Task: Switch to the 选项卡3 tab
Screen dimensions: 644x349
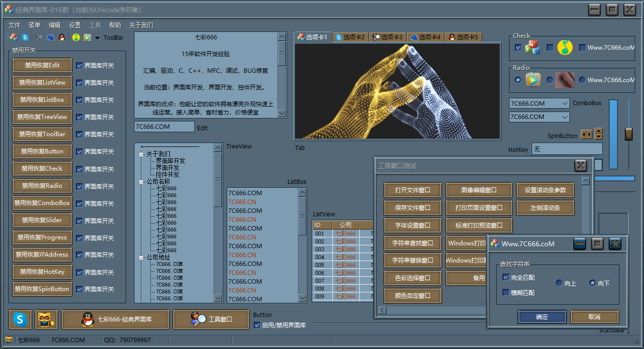Action: click(387, 37)
